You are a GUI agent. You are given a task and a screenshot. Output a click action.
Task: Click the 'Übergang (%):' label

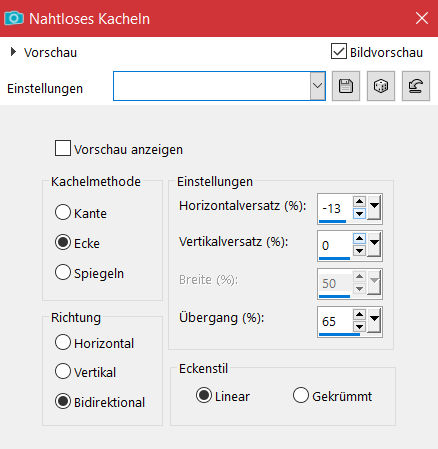tap(221, 318)
